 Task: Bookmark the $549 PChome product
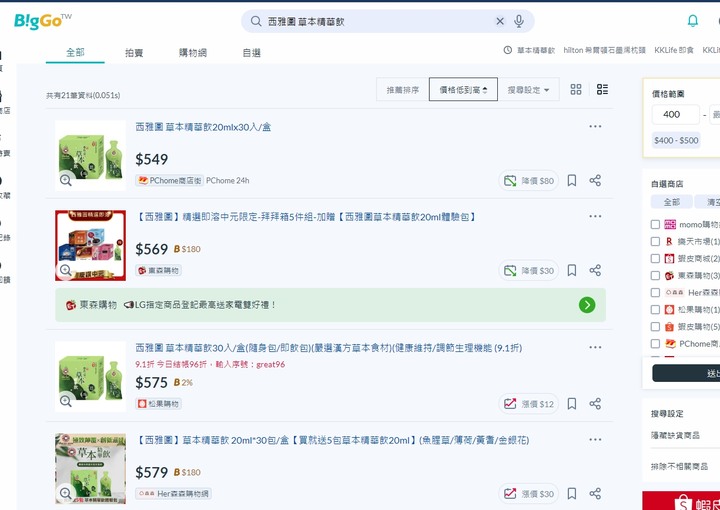[572, 180]
